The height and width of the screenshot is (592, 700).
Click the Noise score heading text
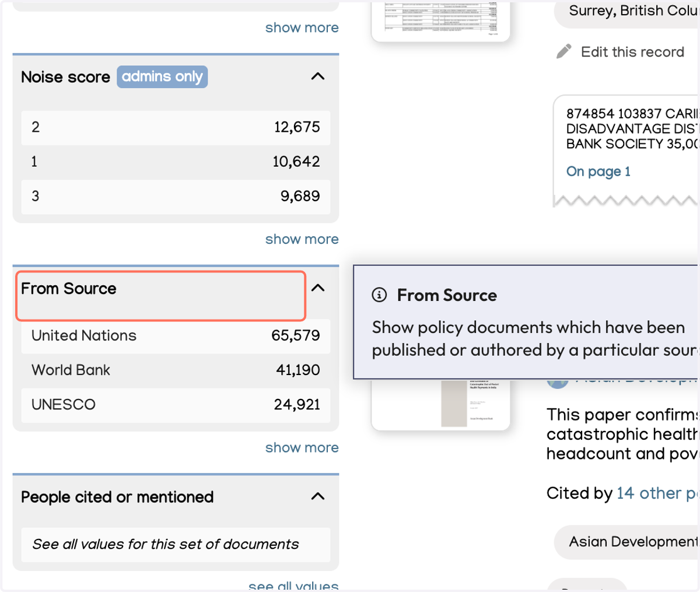click(65, 77)
